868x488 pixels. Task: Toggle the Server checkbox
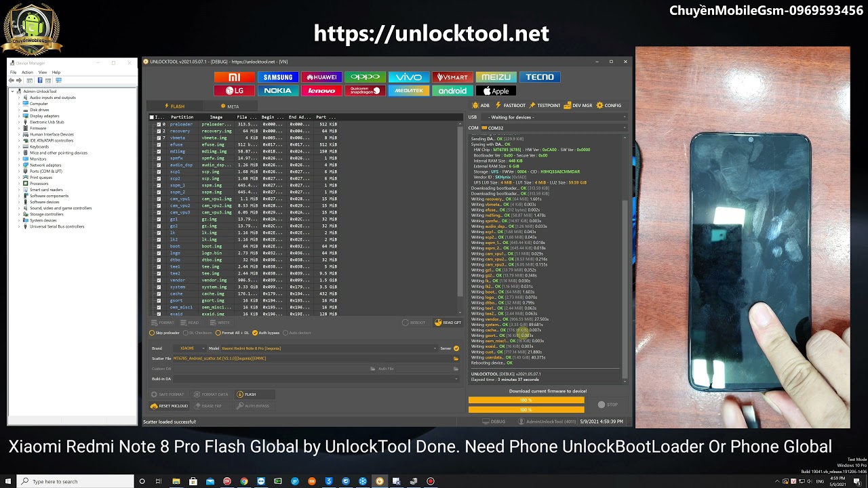[x=456, y=348]
